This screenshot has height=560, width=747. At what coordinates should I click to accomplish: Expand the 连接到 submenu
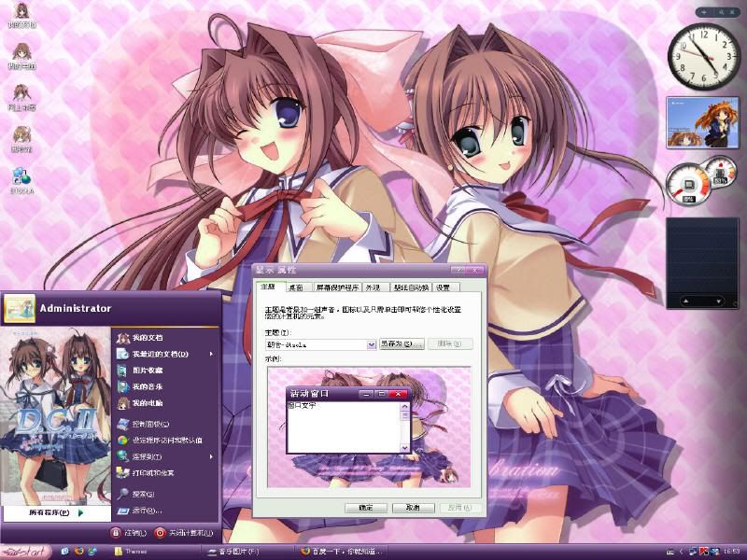pos(211,456)
